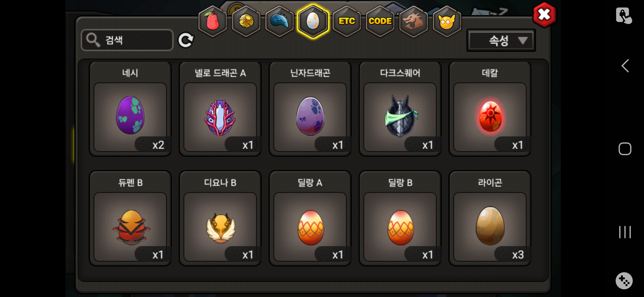Click the 검색 search field
644x297 pixels.
click(127, 40)
